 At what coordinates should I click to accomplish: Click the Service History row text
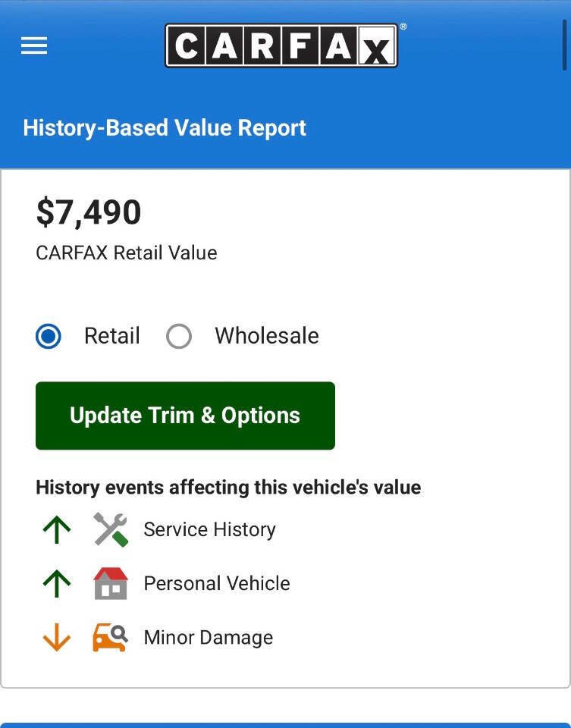[209, 529]
